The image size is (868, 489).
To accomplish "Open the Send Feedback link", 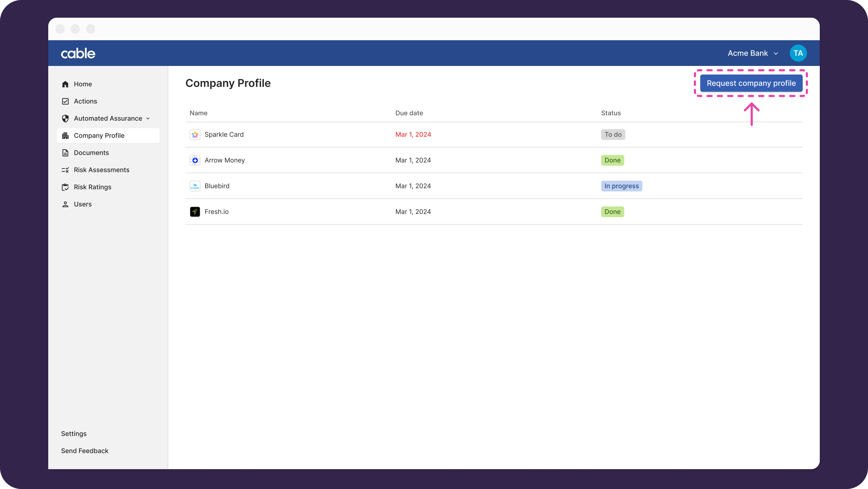I will pos(85,451).
